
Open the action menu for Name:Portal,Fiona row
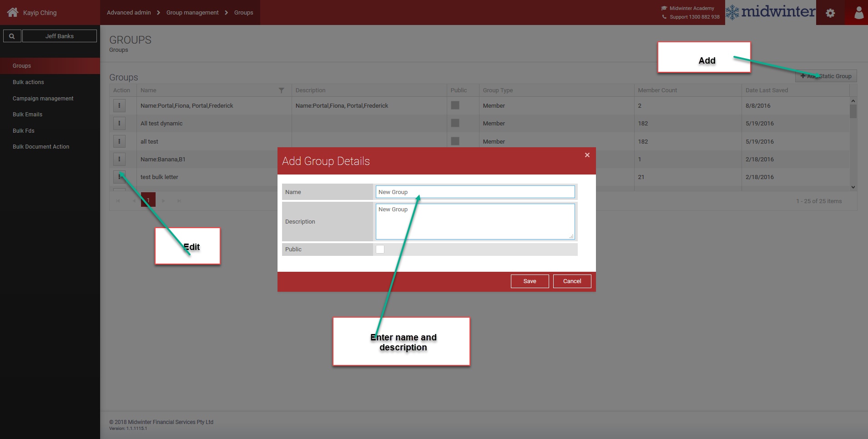coord(119,105)
